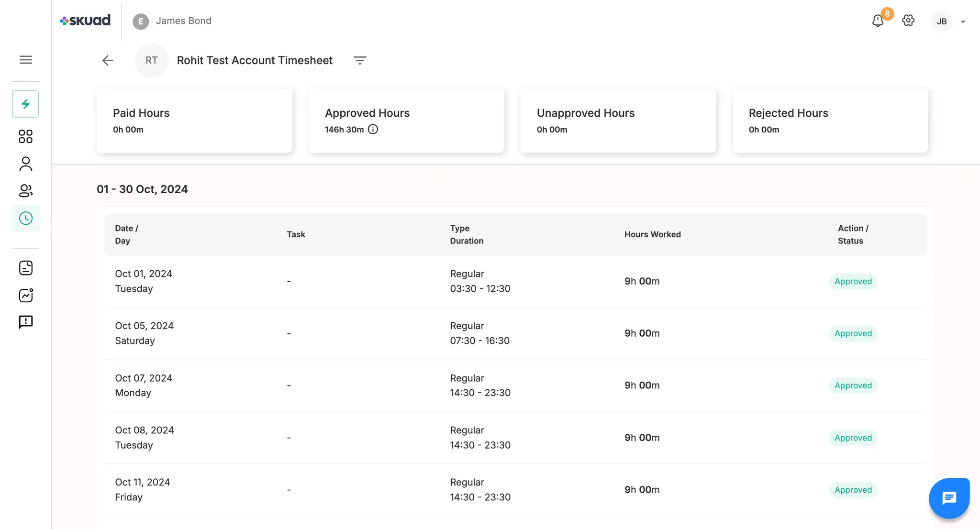The height and width of the screenshot is (529, 980).
Task: Open the timesheet filter icon
Action: [360, 60]
